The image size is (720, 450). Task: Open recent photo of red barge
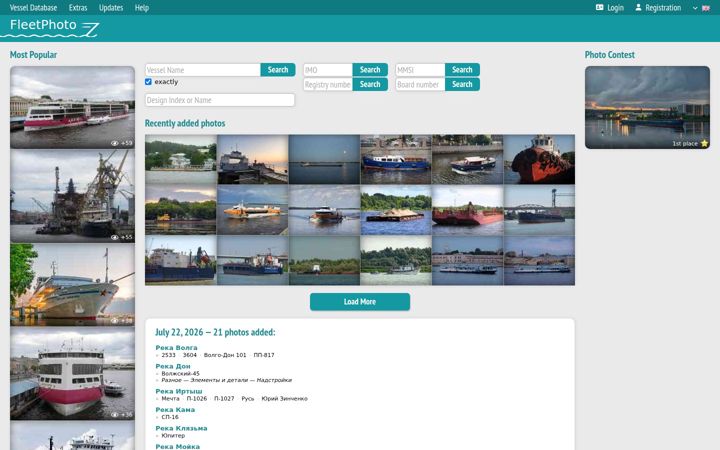click(467, 210)
